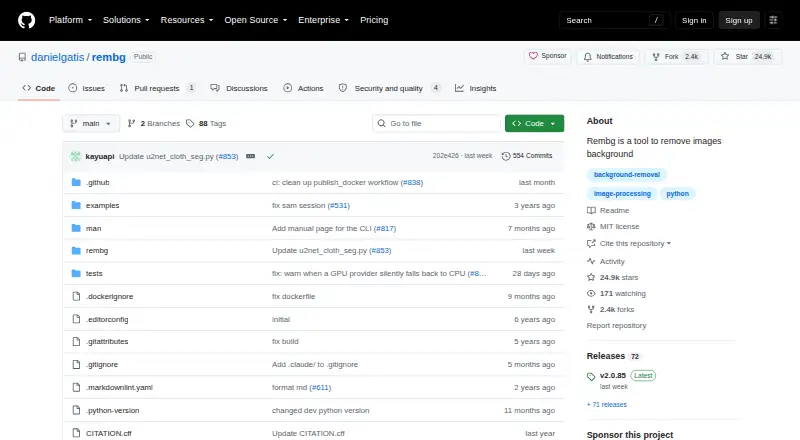Open the main branch selector
The image size is (800, 440).
(x=91, y=124)
